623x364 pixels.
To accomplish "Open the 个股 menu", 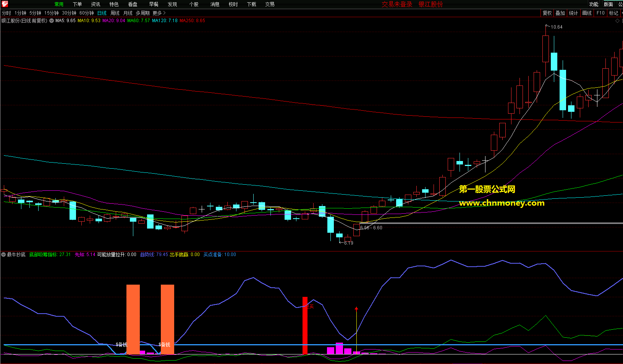I will [x=194, y=4].
